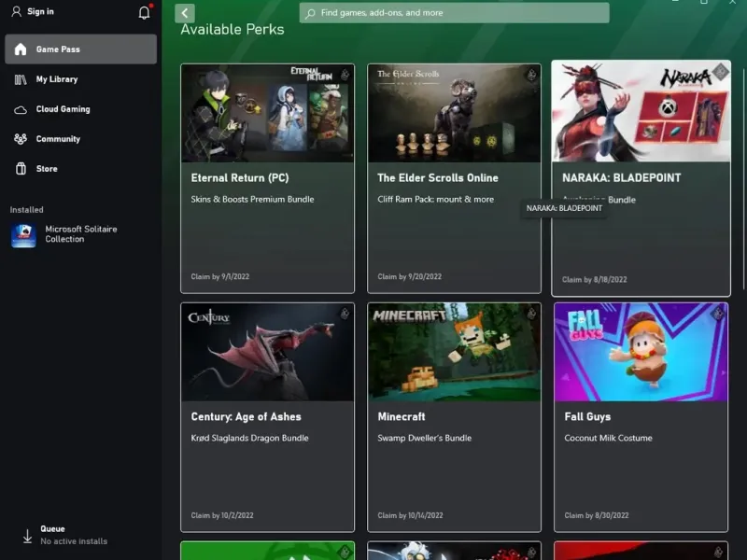The width and height of the screenshot is (747, 560).
Task: Select the Fall Guys card title
Action: tap(587, 416)
